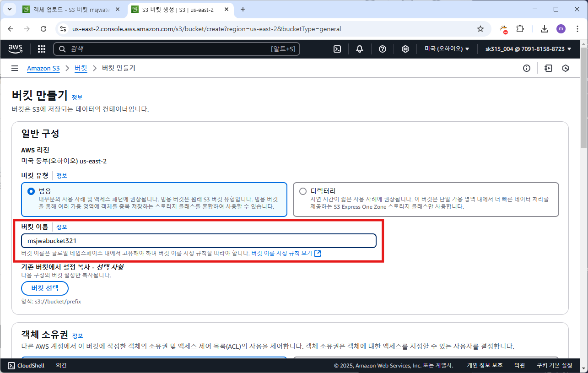The image size is (588, 373).
Task: Open the info panel icon near breadcrumbs
Action: coord(527,68)
